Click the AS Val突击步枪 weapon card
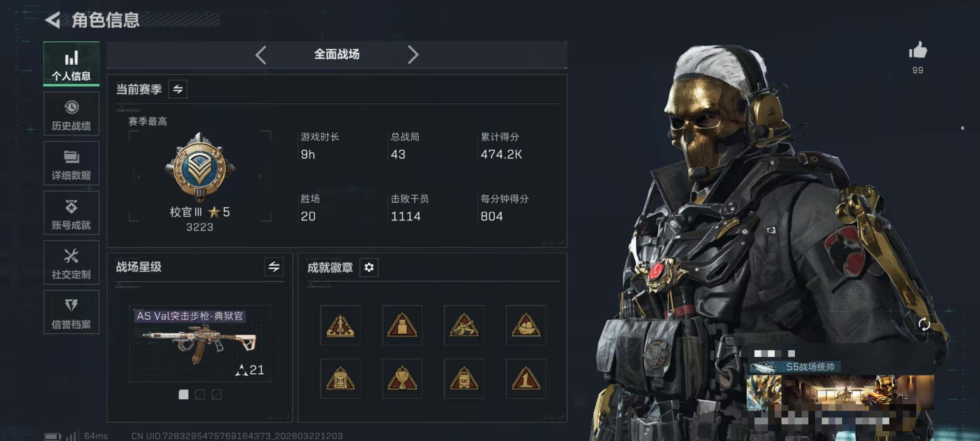 (x=200, y=343)
